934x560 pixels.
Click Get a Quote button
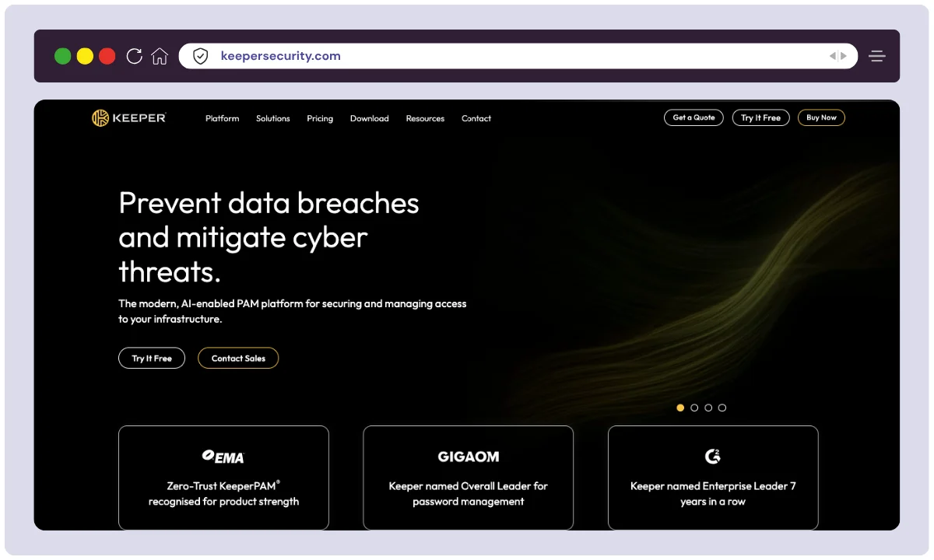pos(693,117)
